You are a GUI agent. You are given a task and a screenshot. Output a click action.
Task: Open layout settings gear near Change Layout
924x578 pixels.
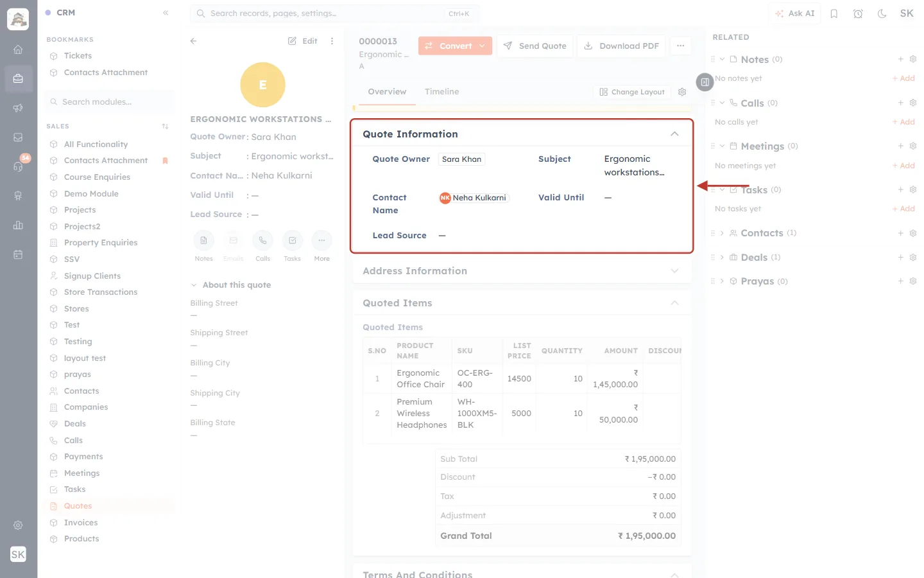682,92
